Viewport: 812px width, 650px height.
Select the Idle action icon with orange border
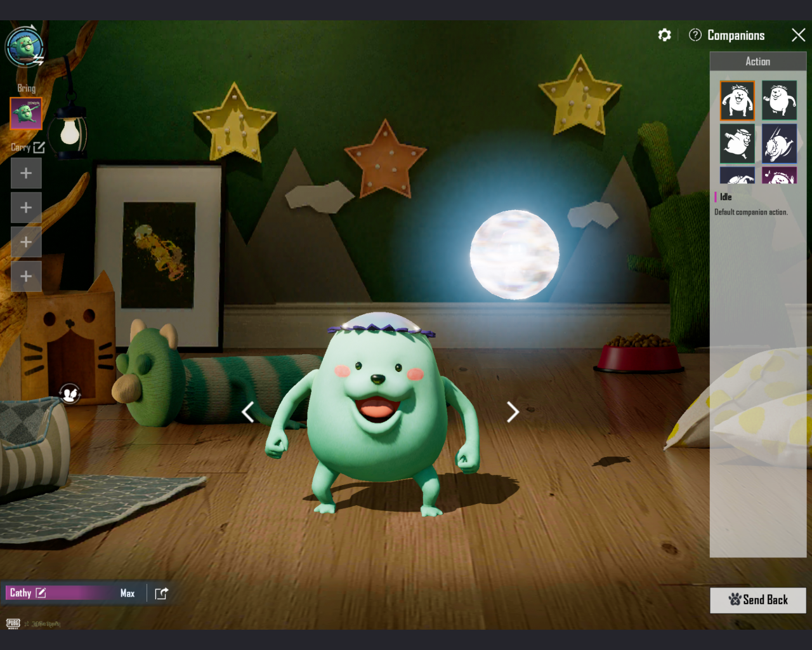click(737, 100)
